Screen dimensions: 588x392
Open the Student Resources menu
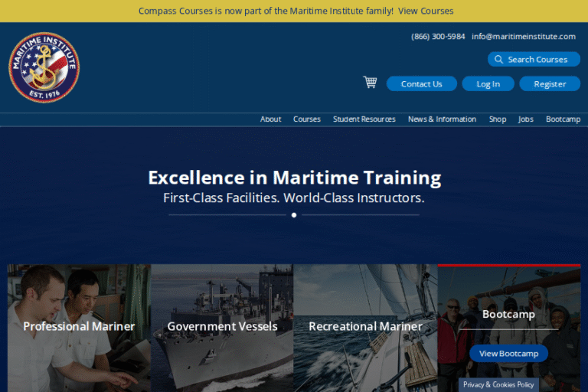pyautogui.click(x=364, y=119)
